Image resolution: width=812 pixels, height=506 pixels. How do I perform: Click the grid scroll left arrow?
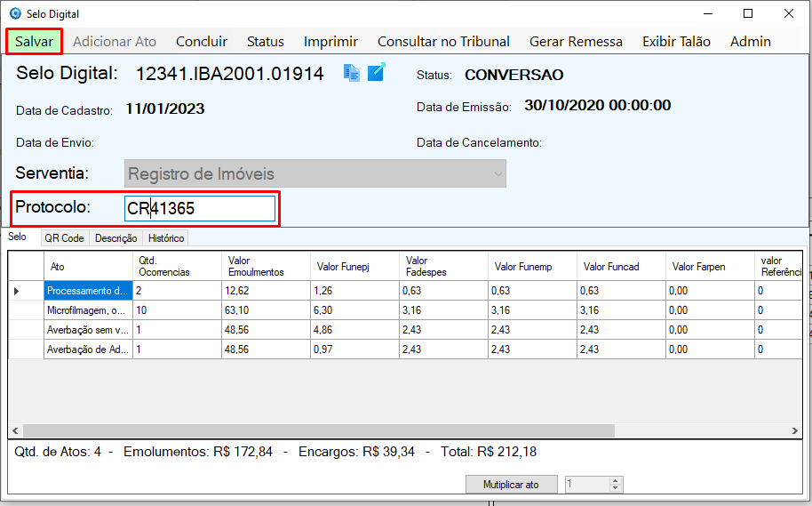[x=15, y=430]
